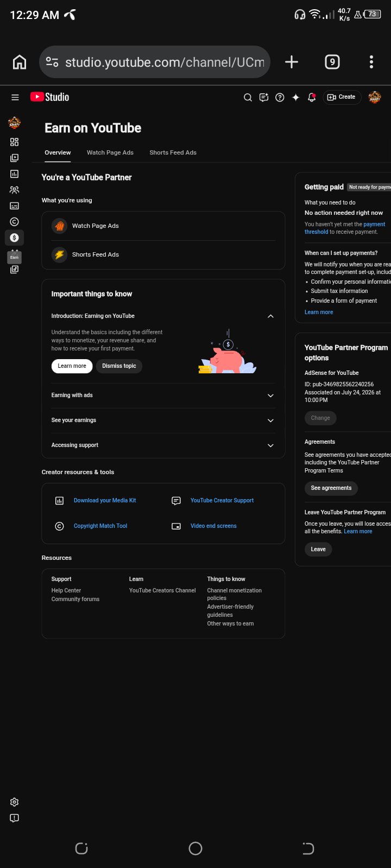391x868 pixels.
Task: Click the browser home icon
Action: [x=20, y=62]
